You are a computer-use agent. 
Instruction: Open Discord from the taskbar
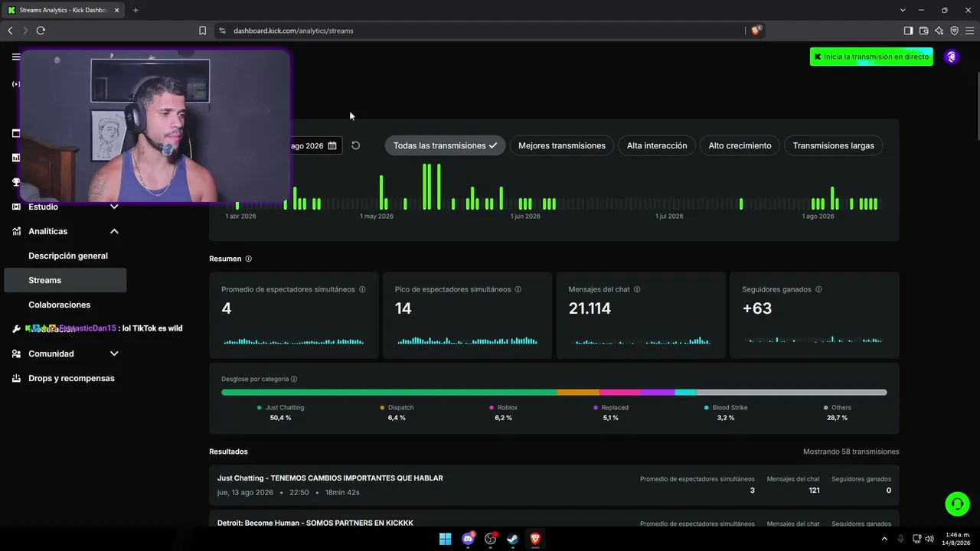[468, 539]
